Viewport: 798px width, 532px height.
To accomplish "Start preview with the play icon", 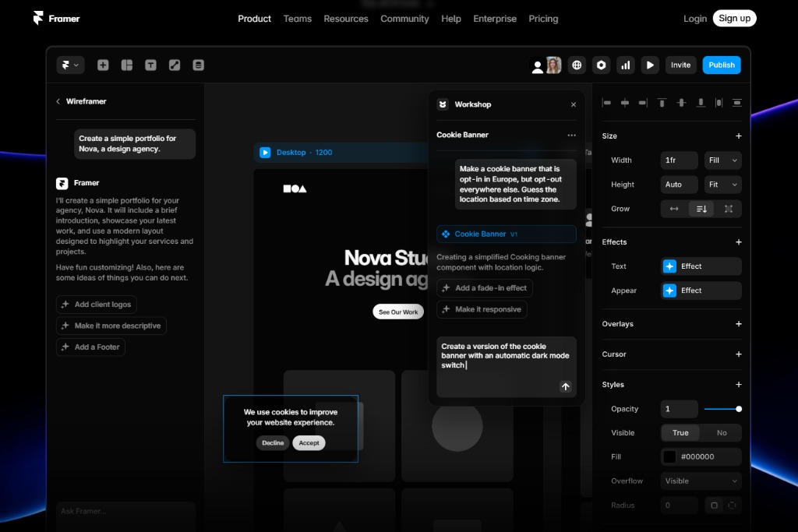I will (650, 65).
